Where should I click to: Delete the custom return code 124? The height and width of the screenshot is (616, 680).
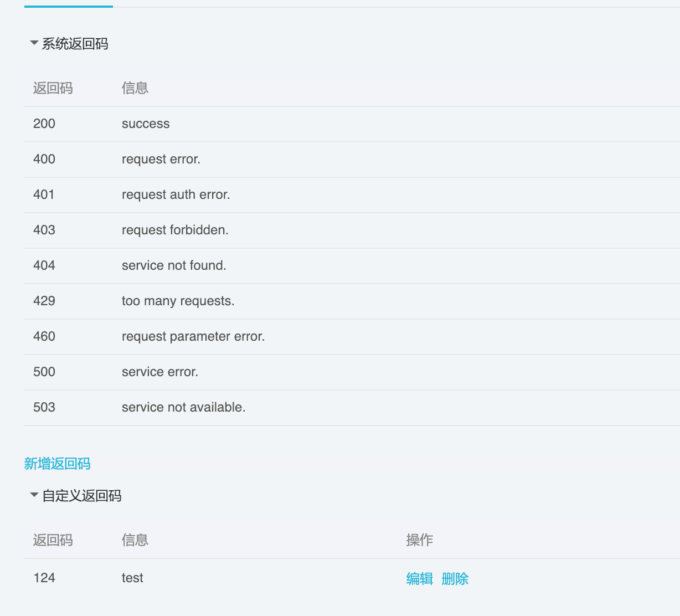tap(455, 579)
